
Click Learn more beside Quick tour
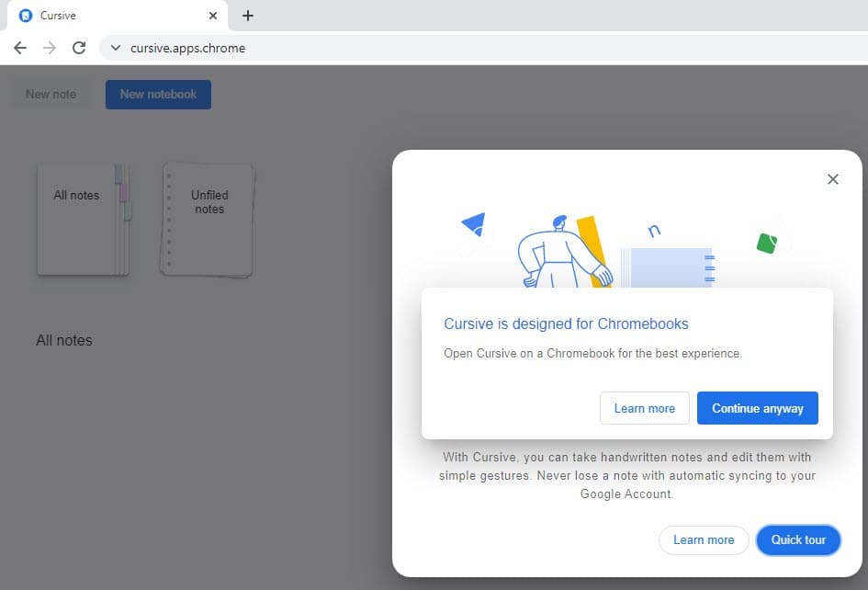tap(704, 540)
